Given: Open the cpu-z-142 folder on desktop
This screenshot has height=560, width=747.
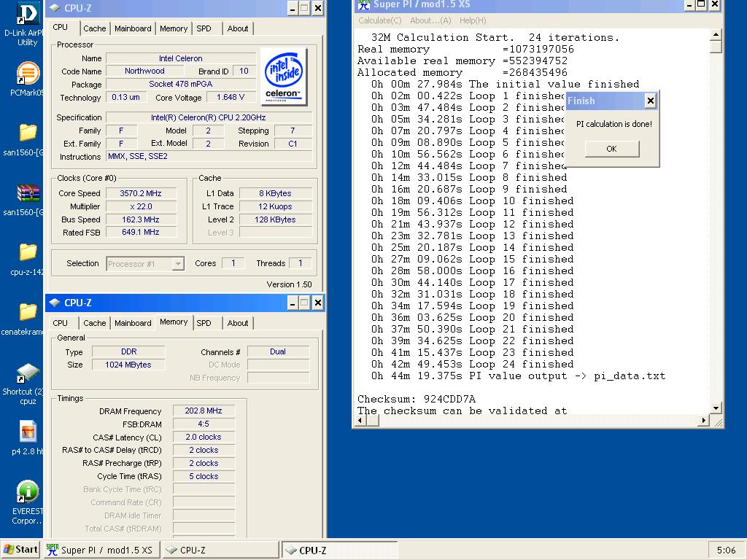Looking at the screenshot, I should (28, 252).
